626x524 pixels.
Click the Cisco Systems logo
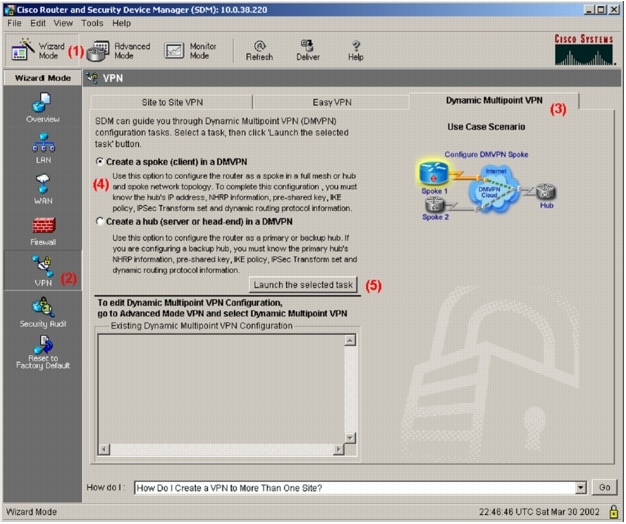(x=584, y=49)
